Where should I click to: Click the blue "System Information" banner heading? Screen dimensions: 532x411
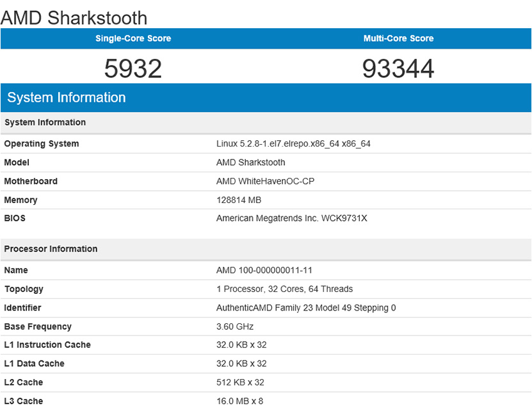click(67, 97)
